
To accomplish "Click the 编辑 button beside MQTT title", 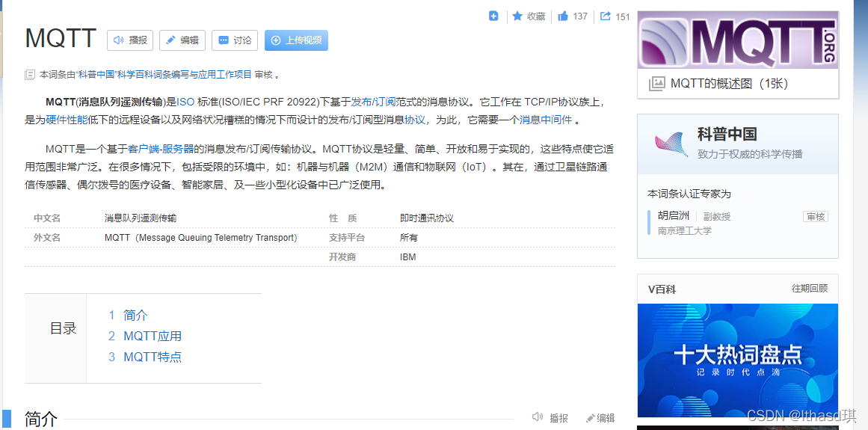I will [x=182, y=40].
